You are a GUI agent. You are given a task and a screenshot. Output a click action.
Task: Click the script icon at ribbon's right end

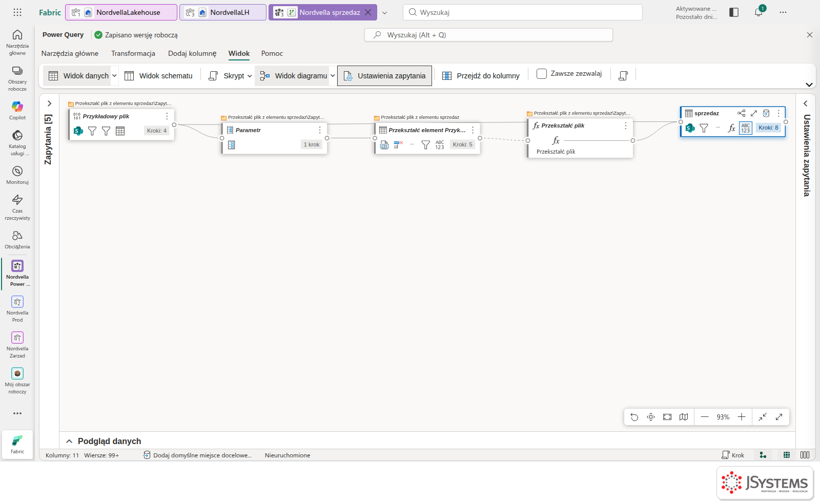623,75
